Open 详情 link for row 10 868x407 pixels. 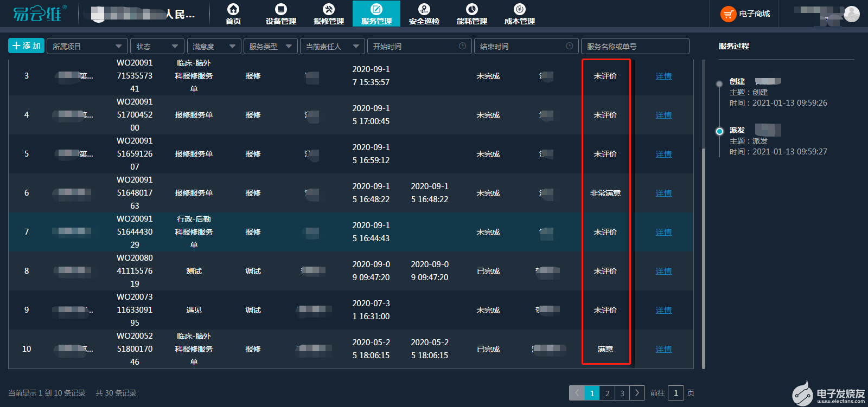[663, 349]
